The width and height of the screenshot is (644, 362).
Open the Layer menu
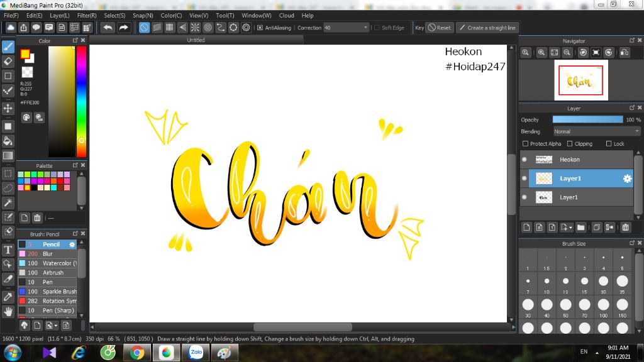tap(60, 16)
